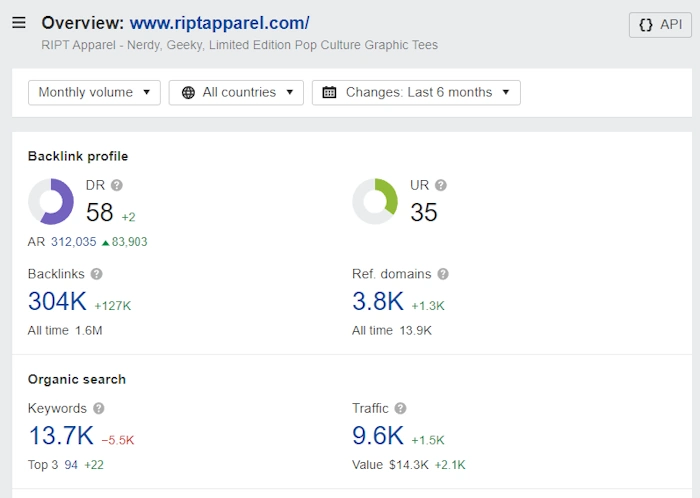This screenshot has width=700, height=498.
Task: Click the AR value 312,035
Action: [74, 242]
